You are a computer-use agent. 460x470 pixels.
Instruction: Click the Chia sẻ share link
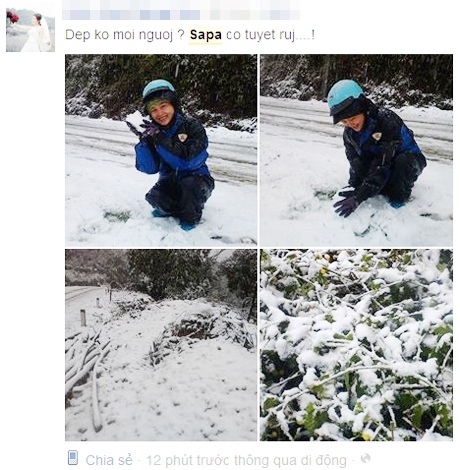pyautogui.click(x=109, y=460)
